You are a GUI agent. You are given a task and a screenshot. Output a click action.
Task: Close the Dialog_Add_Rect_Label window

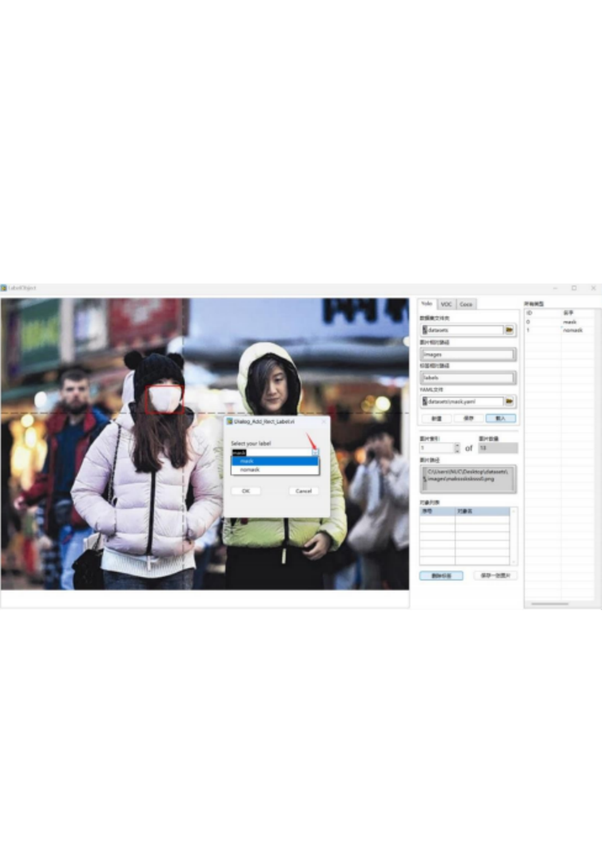tap(324, 421)
